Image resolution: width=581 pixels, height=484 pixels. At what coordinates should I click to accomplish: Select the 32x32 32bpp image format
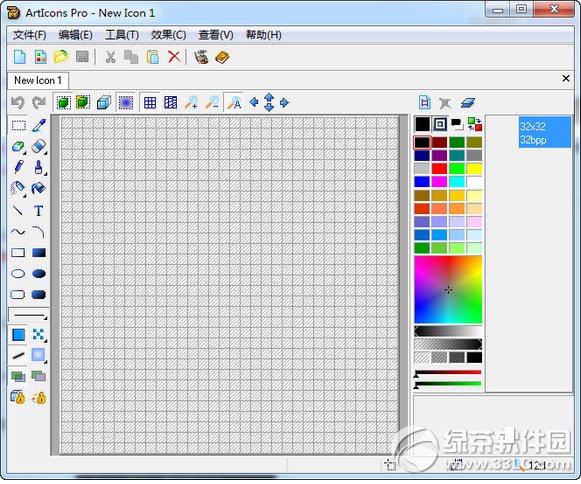[544, 132]
